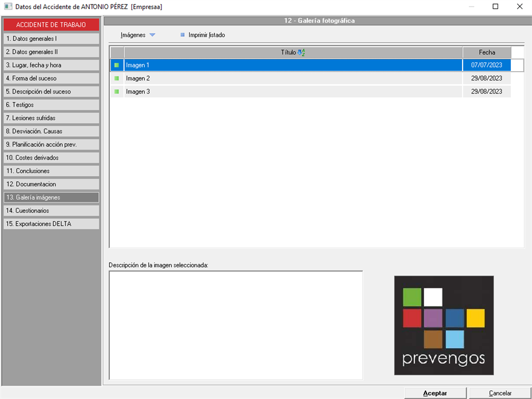Click the blue square Imprimir listado icon

tap(183, 35)
